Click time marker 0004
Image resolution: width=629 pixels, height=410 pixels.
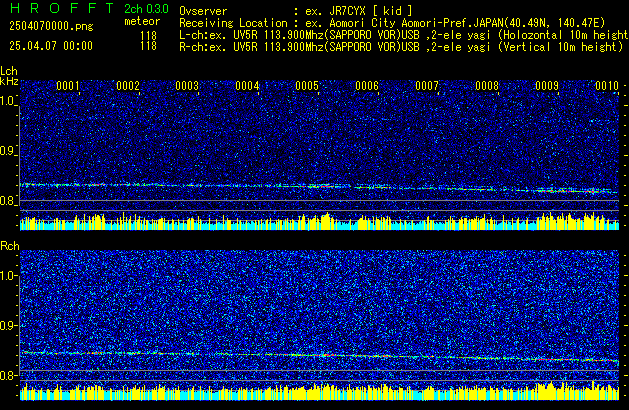[x=248, y=86]
